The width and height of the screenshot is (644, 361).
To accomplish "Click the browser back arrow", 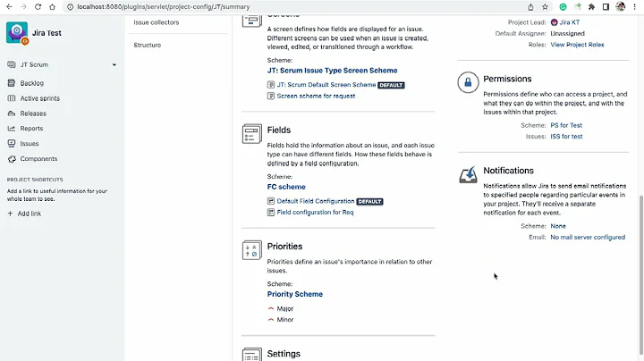I will pyautogui.click(x=9, y=7).
